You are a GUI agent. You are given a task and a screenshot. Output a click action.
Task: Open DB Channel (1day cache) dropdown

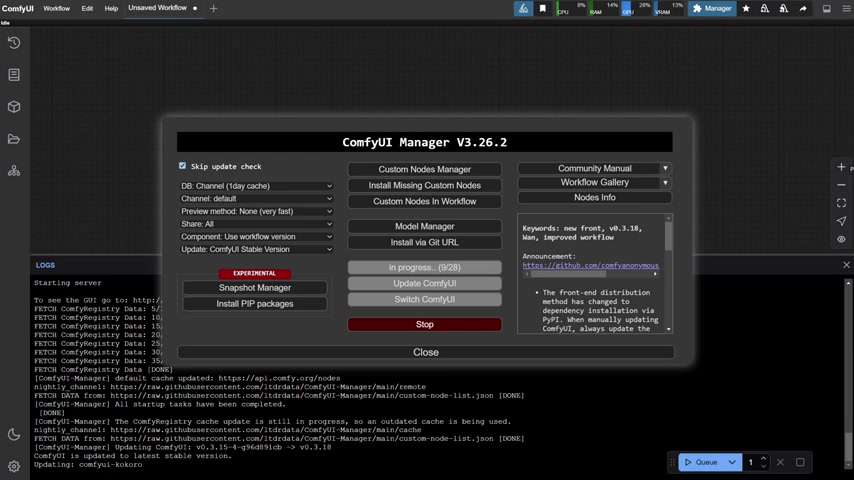click(256, 186)
